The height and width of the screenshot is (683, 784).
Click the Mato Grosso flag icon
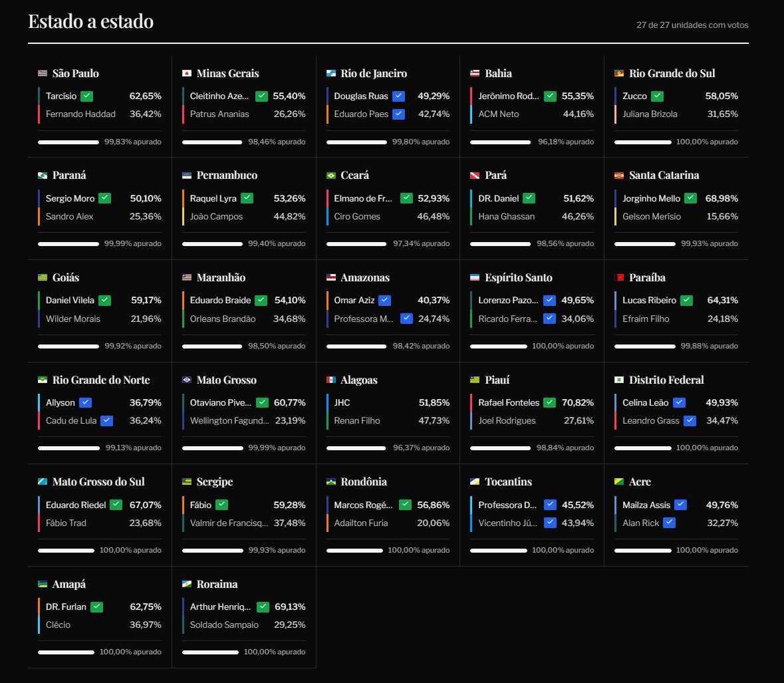pos(186,380)
